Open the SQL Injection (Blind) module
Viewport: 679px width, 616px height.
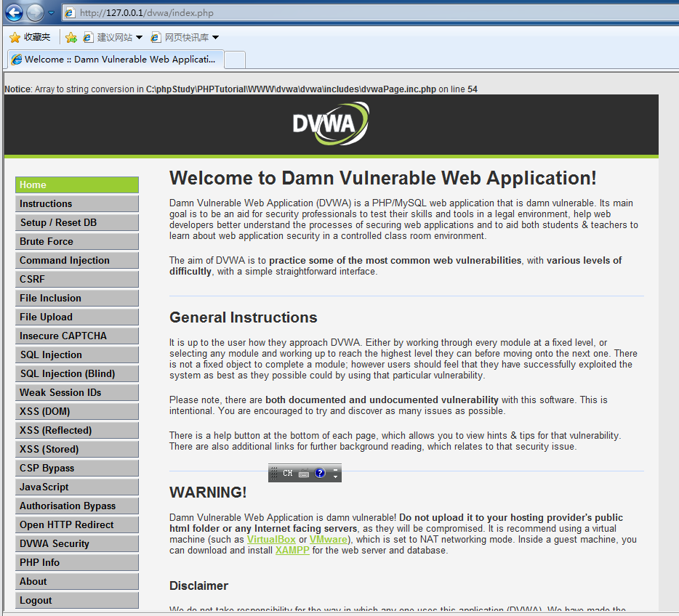[77, 374]
